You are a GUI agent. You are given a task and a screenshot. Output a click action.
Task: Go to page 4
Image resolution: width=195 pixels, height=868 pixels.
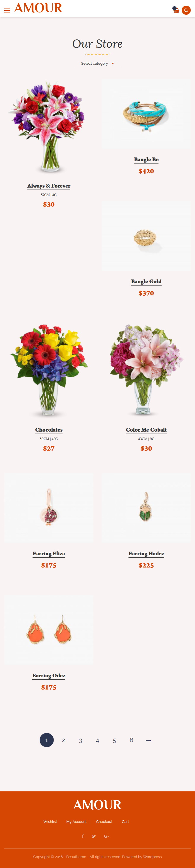97,740
